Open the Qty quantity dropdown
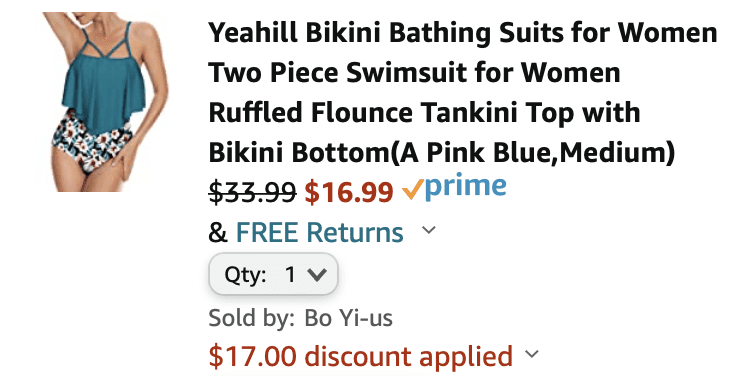730x376 pixels. click(273, 274)
